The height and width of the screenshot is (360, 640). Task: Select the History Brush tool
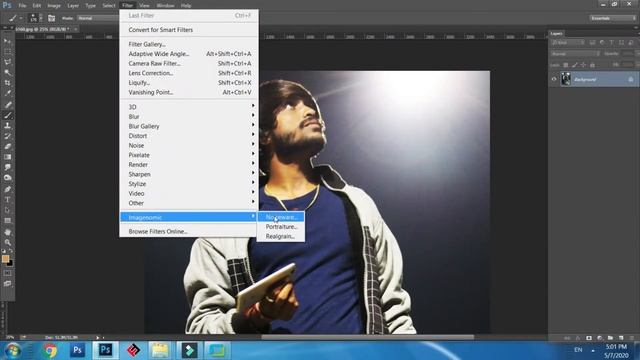click(7, 136)
